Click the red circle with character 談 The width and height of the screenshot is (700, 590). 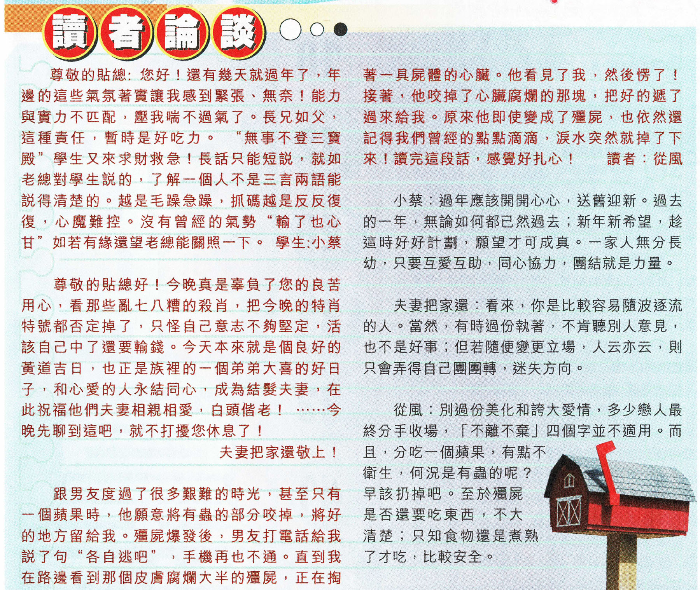238,32
